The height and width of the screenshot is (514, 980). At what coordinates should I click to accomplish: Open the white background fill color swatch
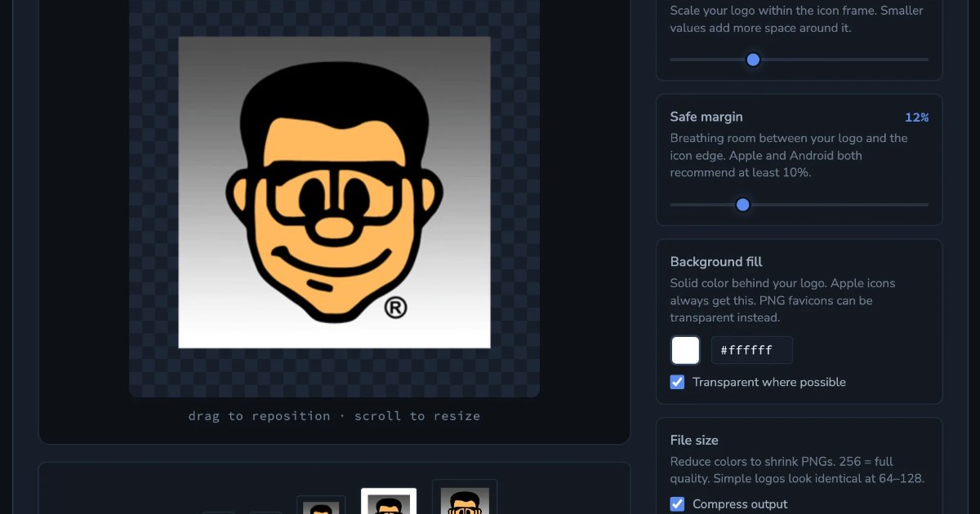tap(685, 350)
